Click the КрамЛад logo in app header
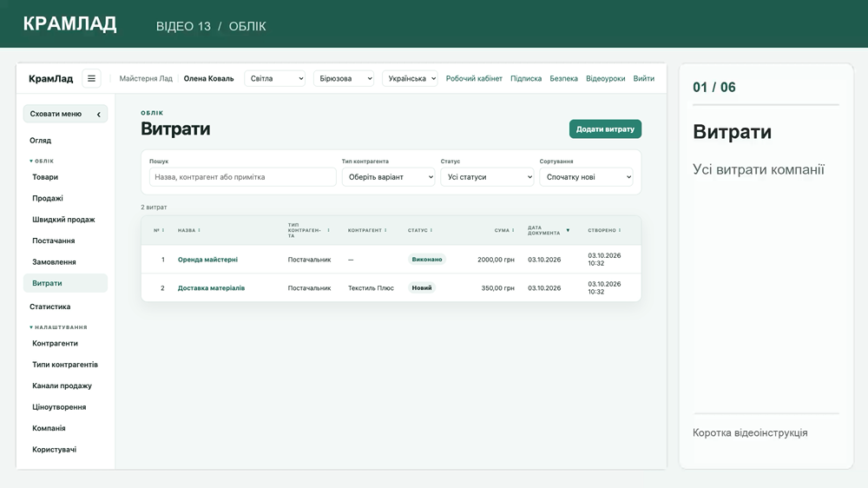The height and width of the screenshot is (488, 868). [51, 79]
